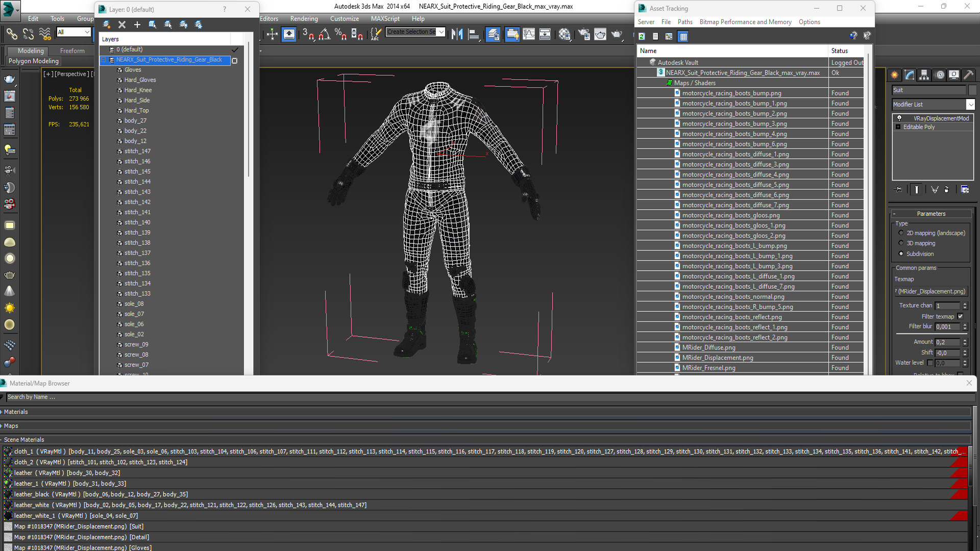Toggle current-layer checkmark for 0 (default) layer
The height and width of the screenshot is (551, 980).
[x=235, y=49]
